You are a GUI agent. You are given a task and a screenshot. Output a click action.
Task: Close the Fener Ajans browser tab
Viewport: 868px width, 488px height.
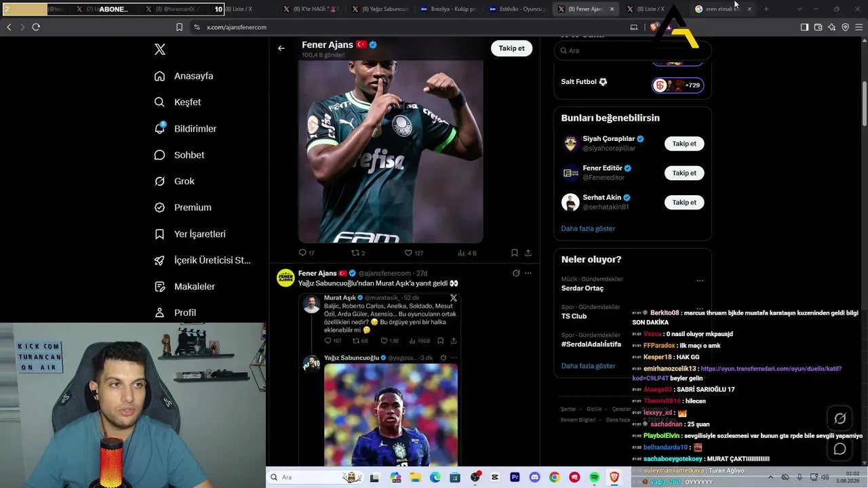tap(612, 9)
